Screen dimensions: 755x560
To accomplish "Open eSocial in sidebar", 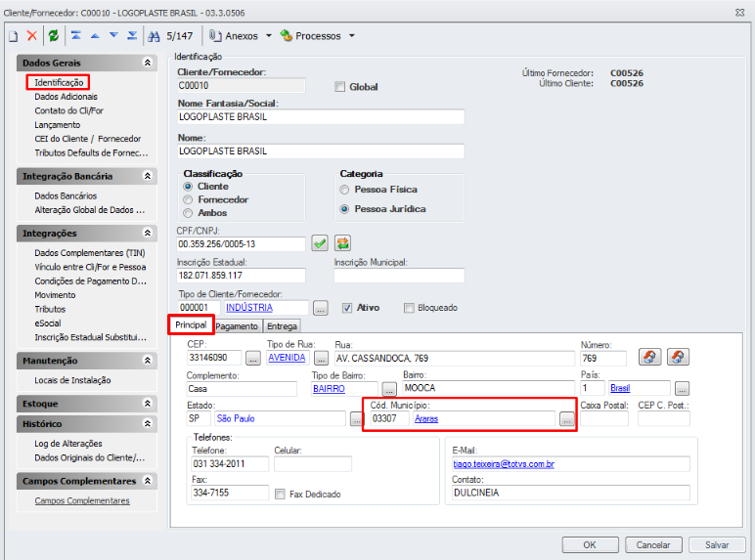I will (x=48, y=323).
